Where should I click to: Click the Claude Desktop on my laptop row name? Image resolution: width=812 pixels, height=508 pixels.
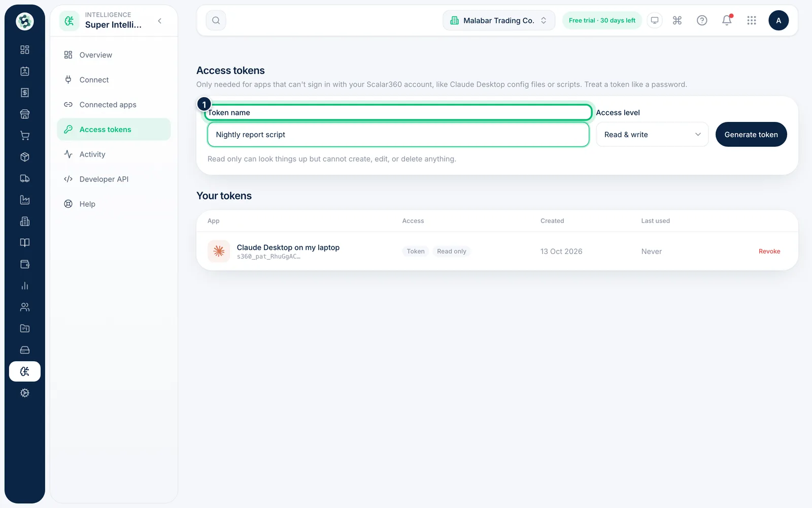coord(288,247)
